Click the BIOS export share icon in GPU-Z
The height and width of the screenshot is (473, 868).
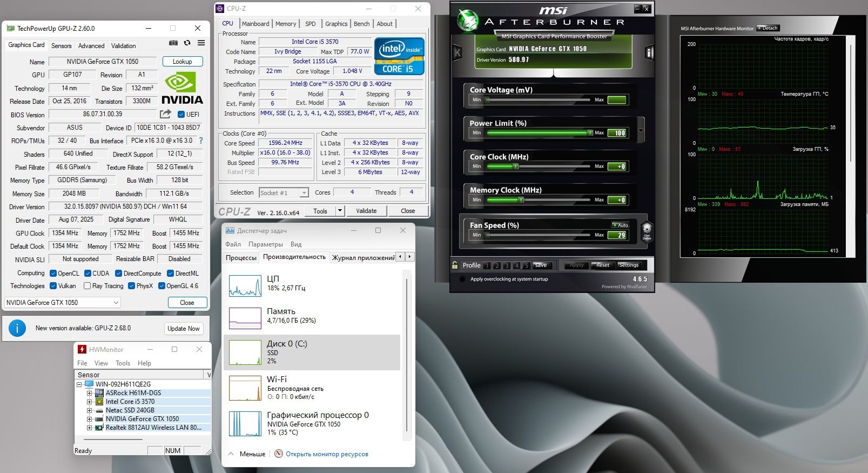166,114
